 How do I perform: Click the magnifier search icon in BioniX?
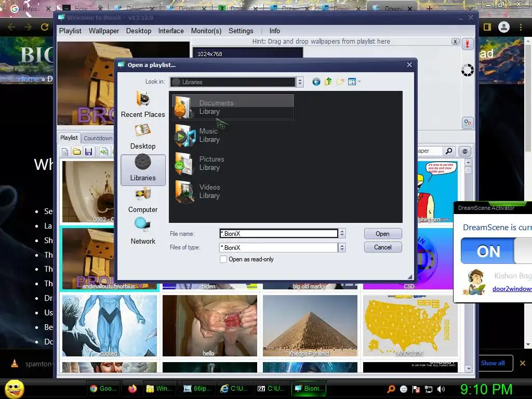coord(449,151)
